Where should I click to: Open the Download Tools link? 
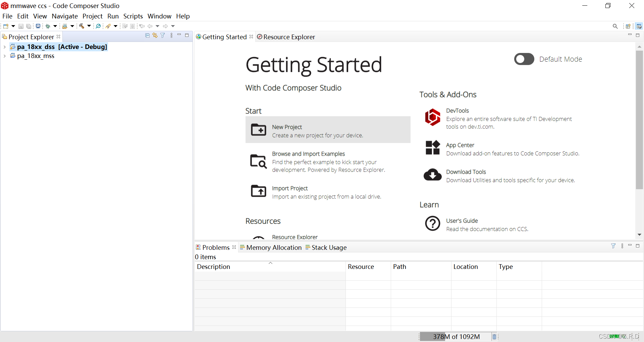(466, 172)
